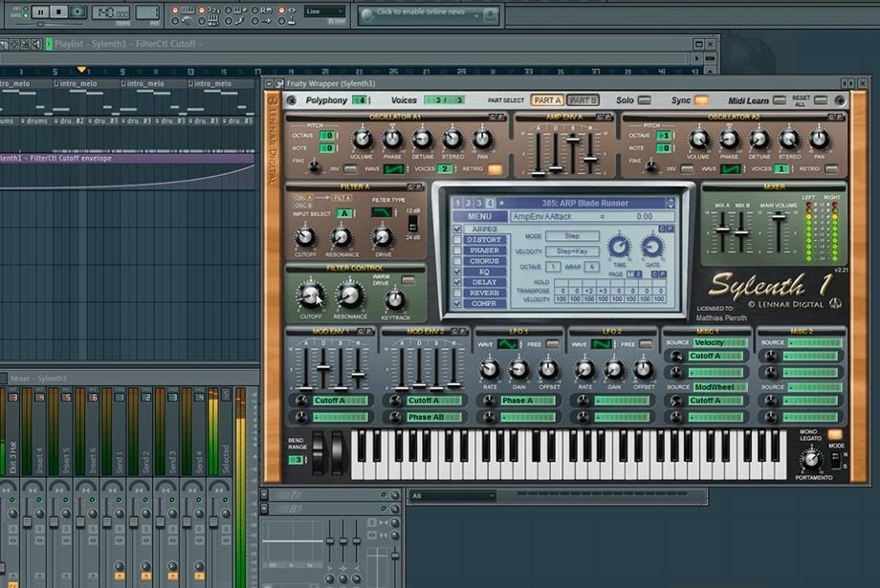Viewport: 880px width, 588px height.
Task: Turn the arpeggiator Gate knob
Action: click(652, 247)
